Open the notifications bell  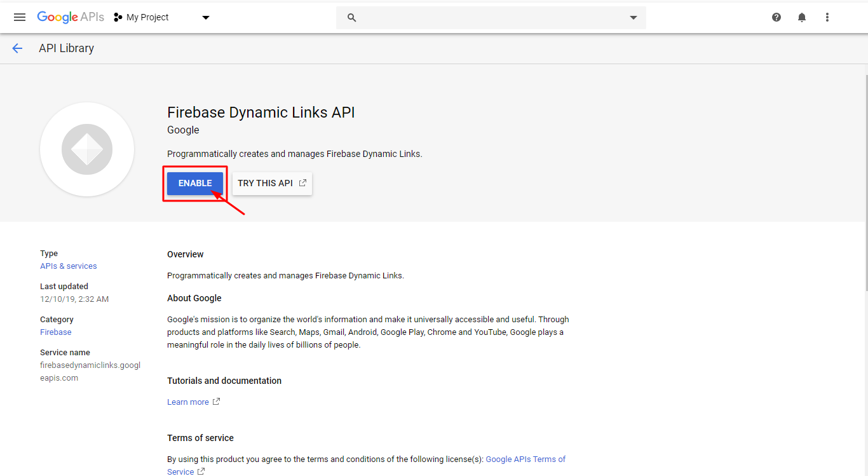pyautogui.click(x=802, y=17)
